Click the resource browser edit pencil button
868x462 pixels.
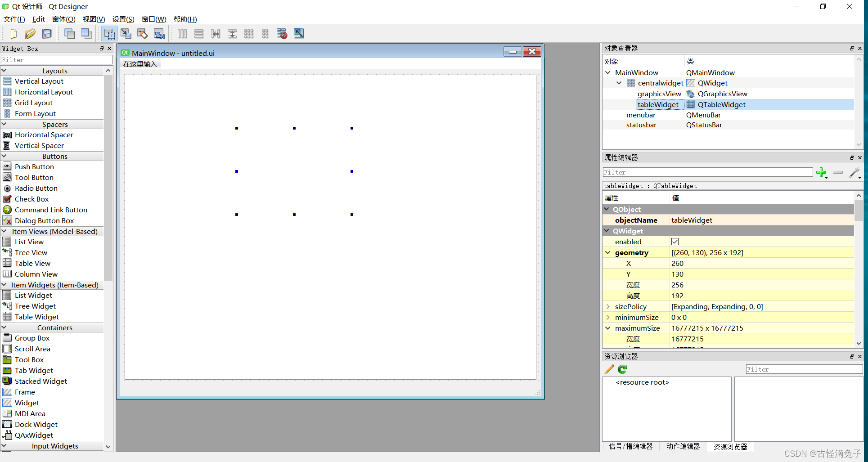coord(609,369)
